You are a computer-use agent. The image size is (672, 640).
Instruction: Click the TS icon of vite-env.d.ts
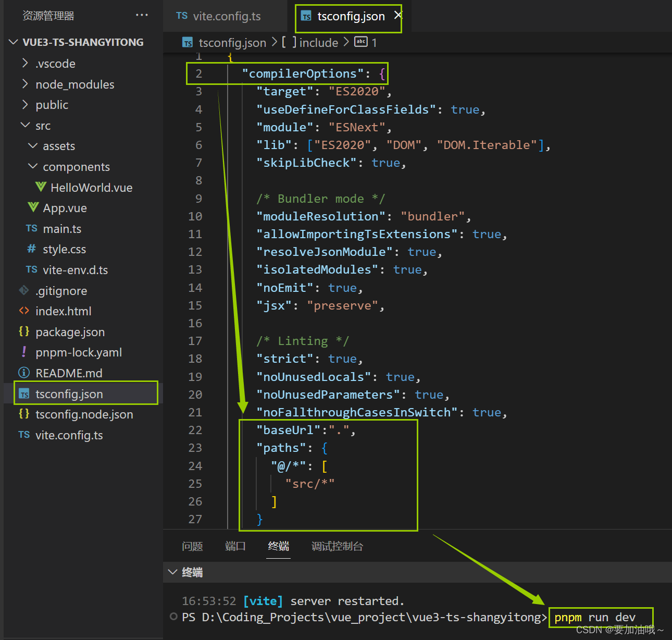click(32, 269)
